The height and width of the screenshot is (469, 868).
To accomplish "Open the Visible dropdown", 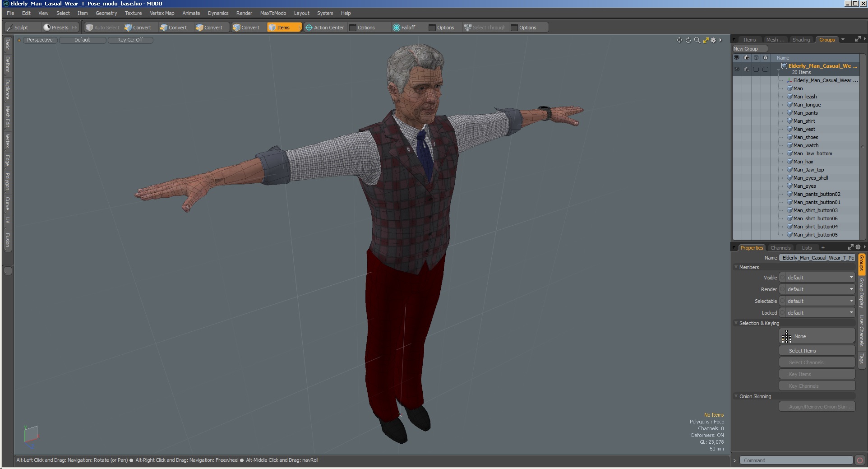I will pos(820,278).
